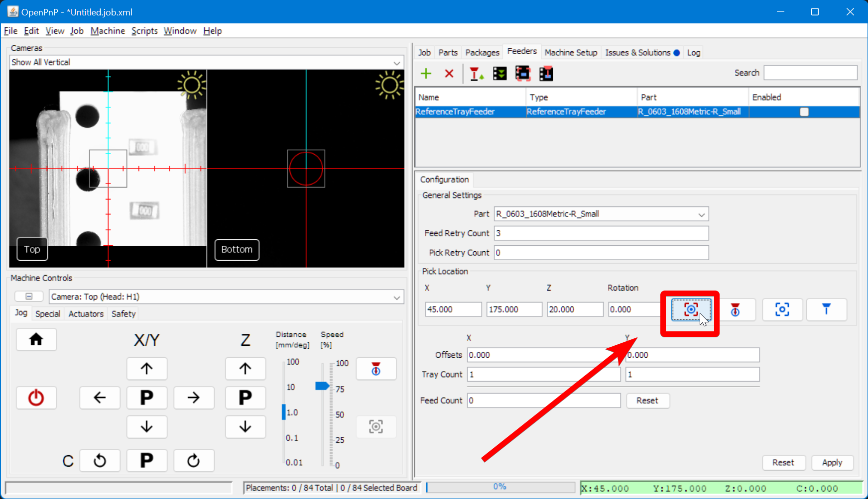Open the Part dropdown in General Settings
This screenshot has height=499, width=868.
coord(702,214)
